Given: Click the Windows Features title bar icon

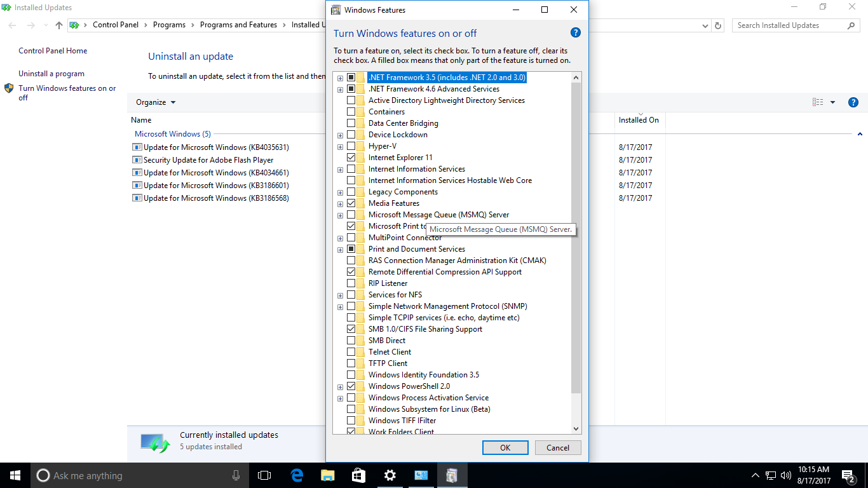Looking at the screenshot, I should [x=336, y=10].
